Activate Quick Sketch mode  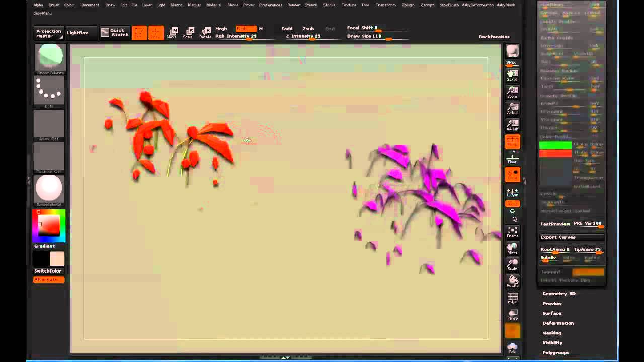click(114, 33)
